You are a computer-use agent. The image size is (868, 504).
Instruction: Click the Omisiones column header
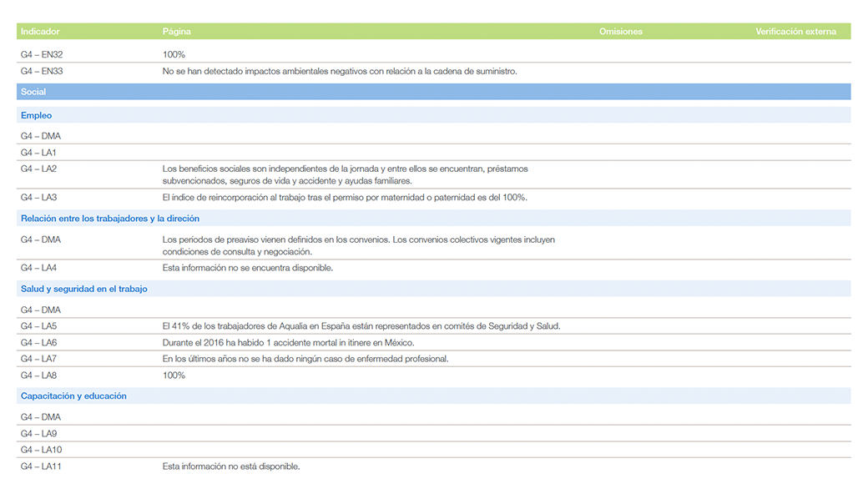pyautogui.click(x=621, y=32)
